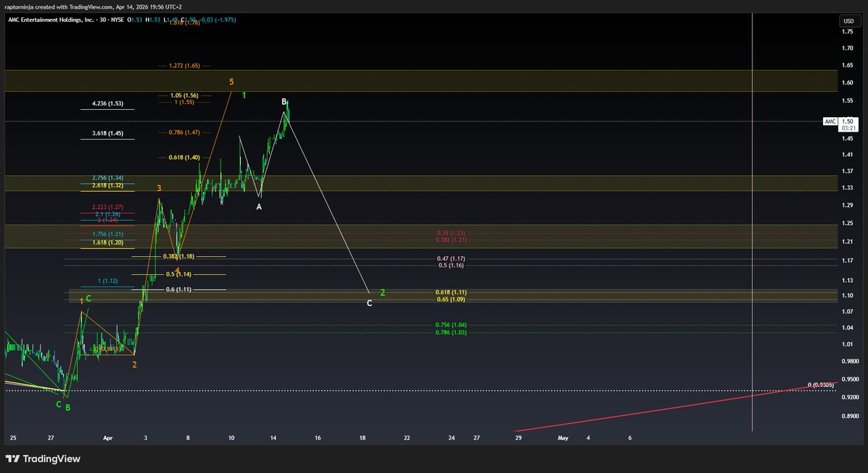868x473 pixels.
Task: Click the Fib label 1.756 (1.21)
Action: click(107, 234)
